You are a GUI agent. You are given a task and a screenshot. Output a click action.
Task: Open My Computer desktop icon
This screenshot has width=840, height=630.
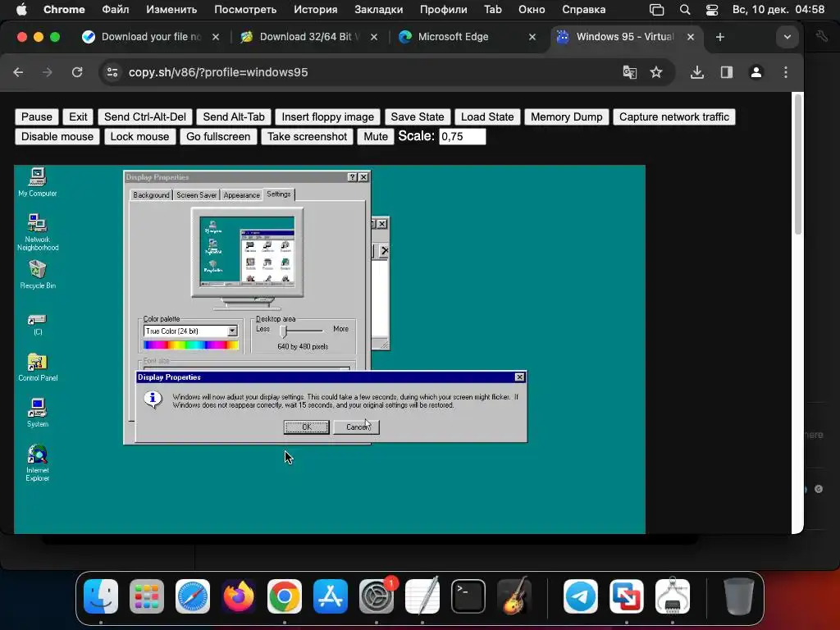click(x=37, y=181)
